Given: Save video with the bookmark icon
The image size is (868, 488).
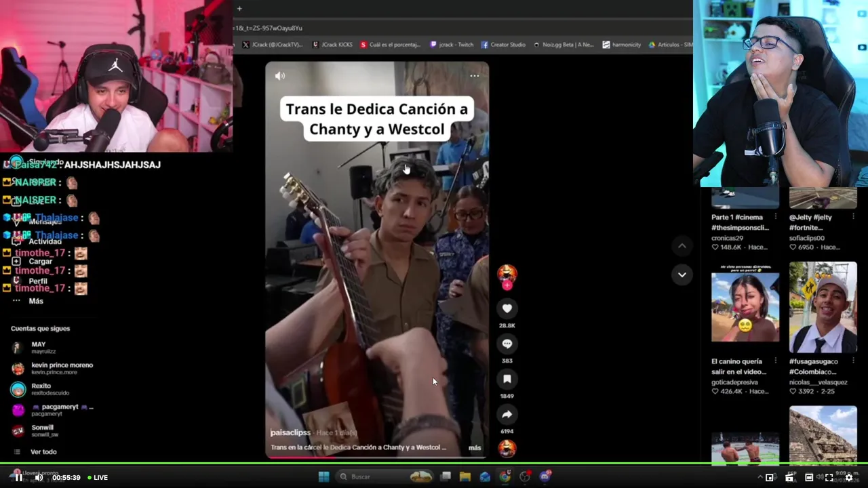Looking at the screenshot, I should pos(507,379).
